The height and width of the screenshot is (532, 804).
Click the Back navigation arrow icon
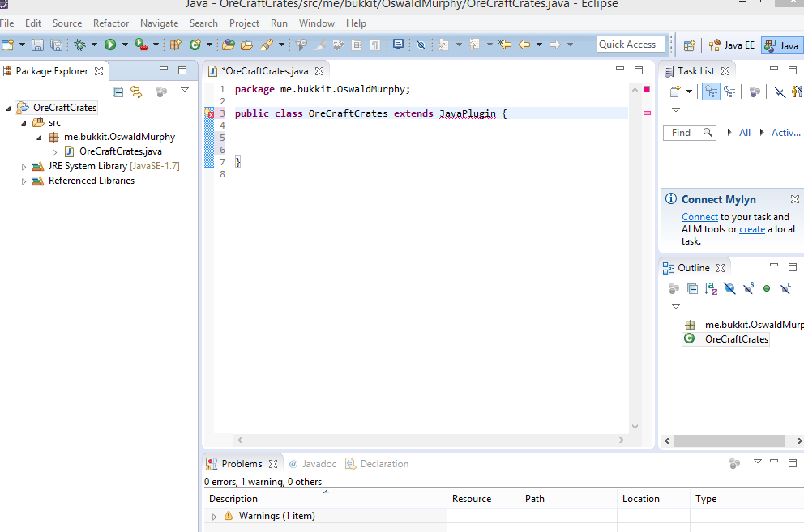coord(524,45)
